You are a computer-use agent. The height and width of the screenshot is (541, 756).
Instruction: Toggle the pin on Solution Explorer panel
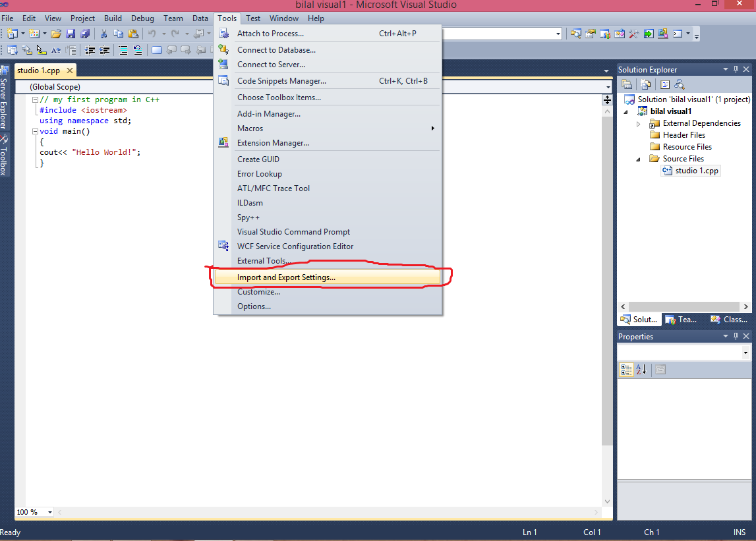tap(735, 69)
